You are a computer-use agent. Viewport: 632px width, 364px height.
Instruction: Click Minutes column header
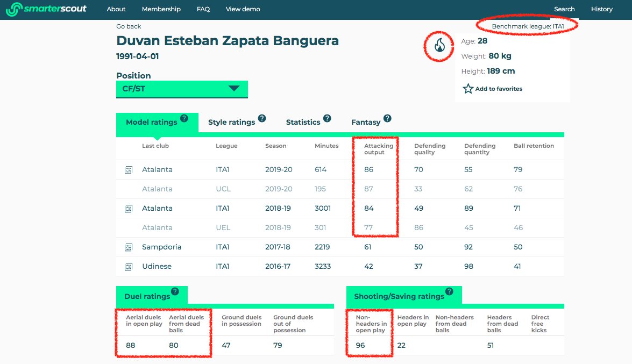click(x=326, y=146)
